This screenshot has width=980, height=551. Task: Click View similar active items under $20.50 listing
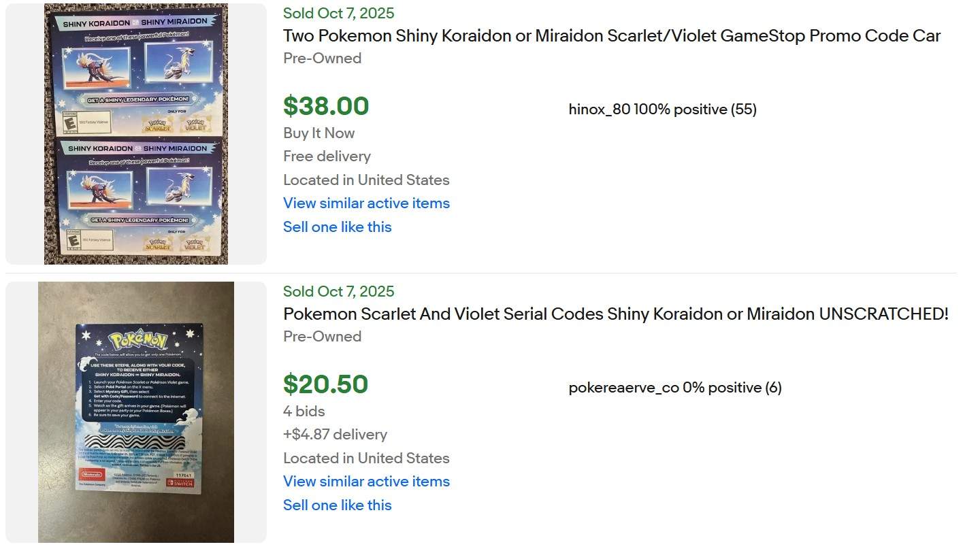coord(366,481)
